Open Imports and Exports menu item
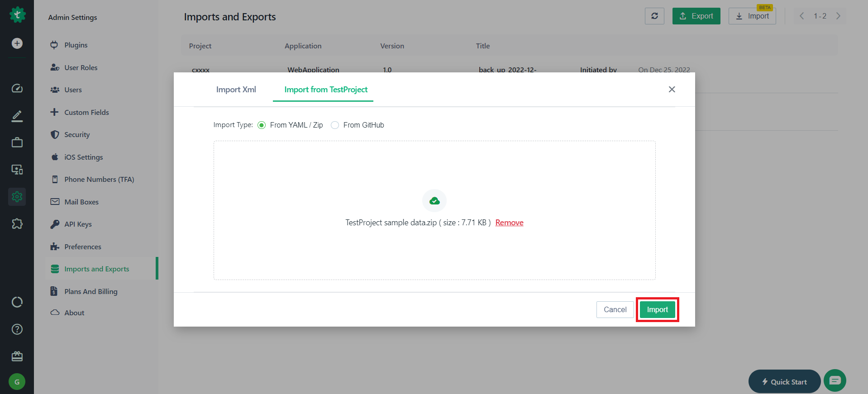Screen dimensions: 868x394 [102, 269]
